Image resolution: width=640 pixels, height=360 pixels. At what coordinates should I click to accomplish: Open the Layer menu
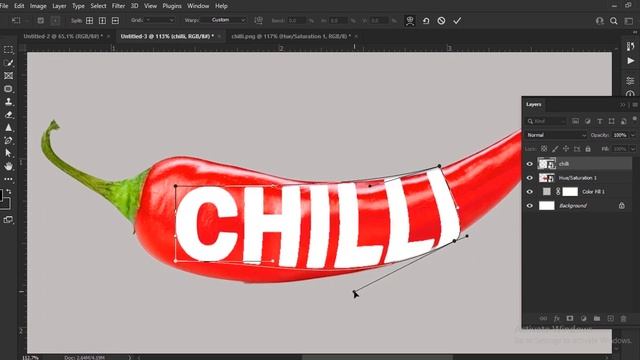click(x=59, y=6)
